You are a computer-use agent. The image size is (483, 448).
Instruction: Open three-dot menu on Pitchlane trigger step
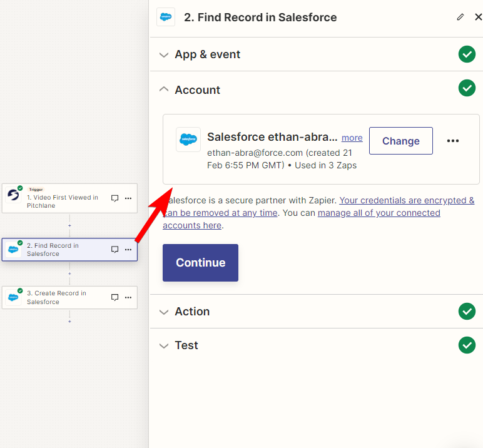tap(128, 198)
